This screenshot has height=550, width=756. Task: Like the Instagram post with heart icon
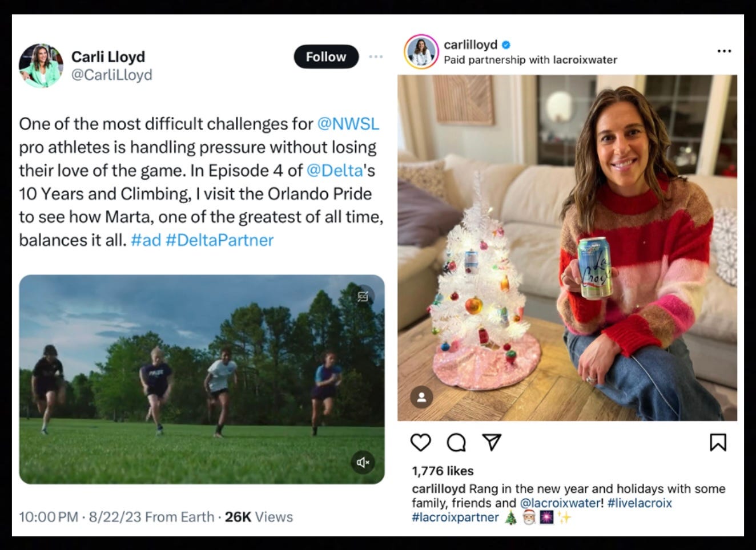pos(421,442)
